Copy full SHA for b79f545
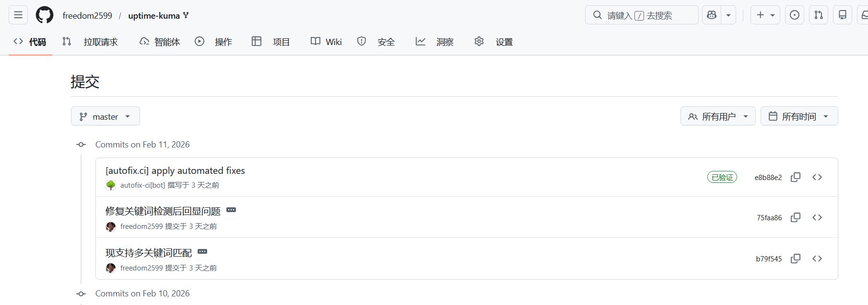Image resolution: width=868 pixels, height=305 pixels. [x=796, y=259]
